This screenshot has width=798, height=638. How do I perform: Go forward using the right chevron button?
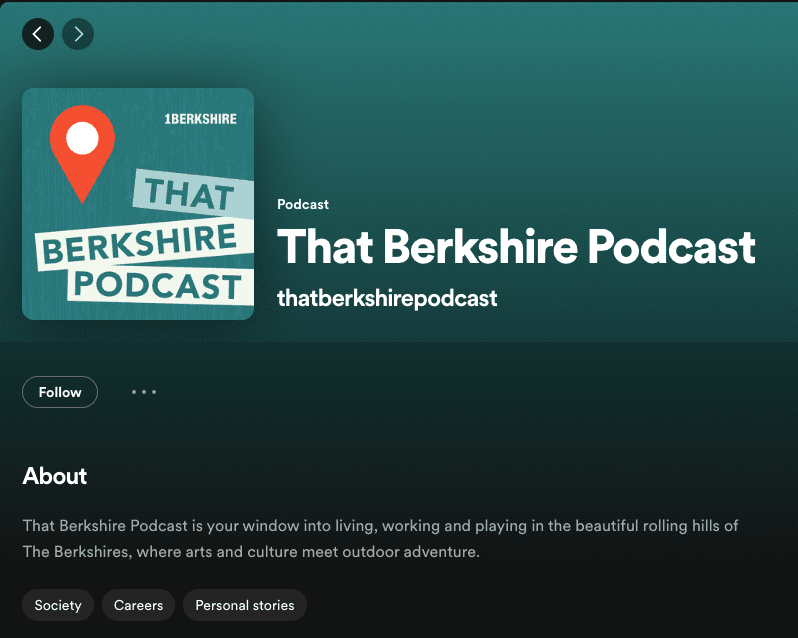tap(78, 34)
